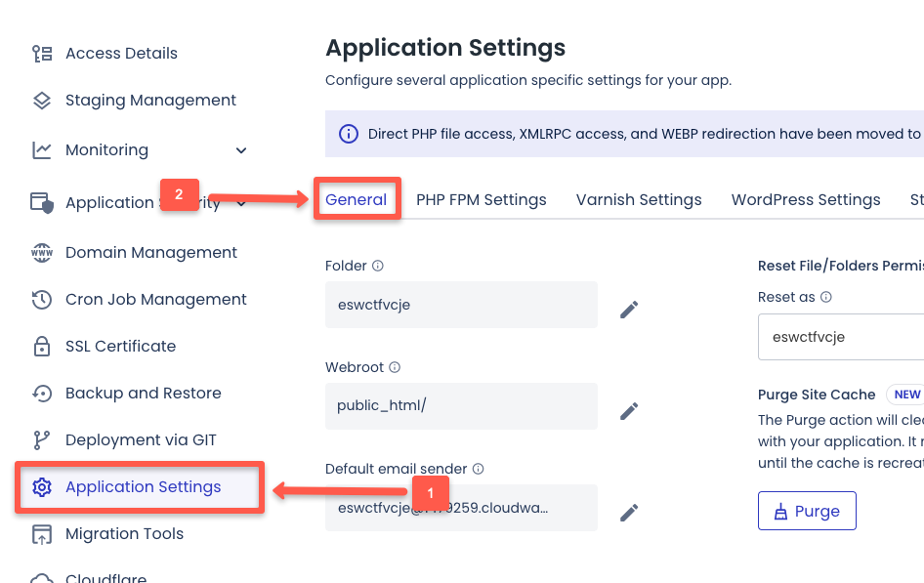Click the Default email sender input field
Screen dimensions: 924x583
(461, 508)
